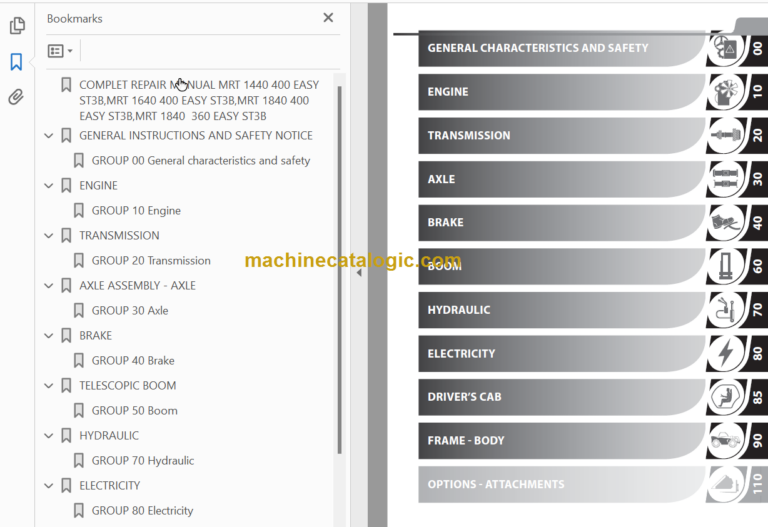This screenshot has width=768, height=527.
Task: Go to GROUP 70 Hydraulic bookmark
Action: pyautogui.click(x=143, y=460)
